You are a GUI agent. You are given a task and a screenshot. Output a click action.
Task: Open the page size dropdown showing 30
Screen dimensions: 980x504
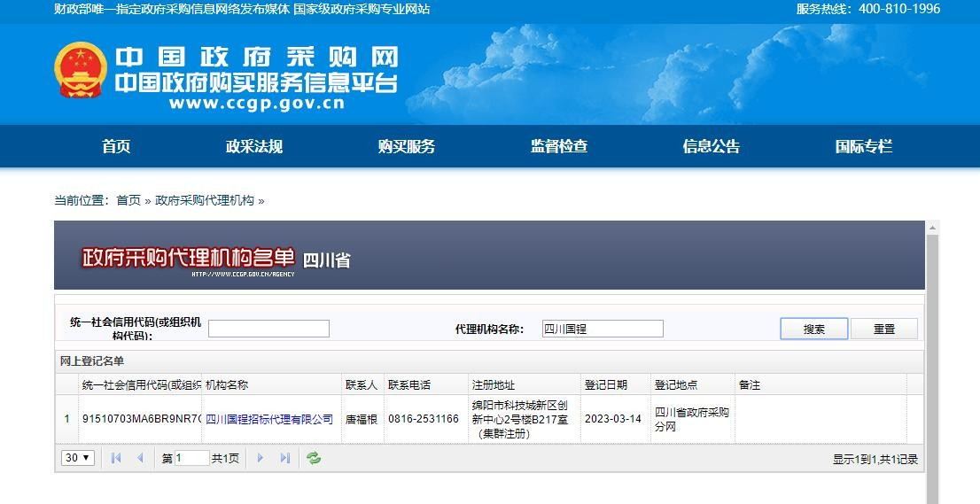77,458
